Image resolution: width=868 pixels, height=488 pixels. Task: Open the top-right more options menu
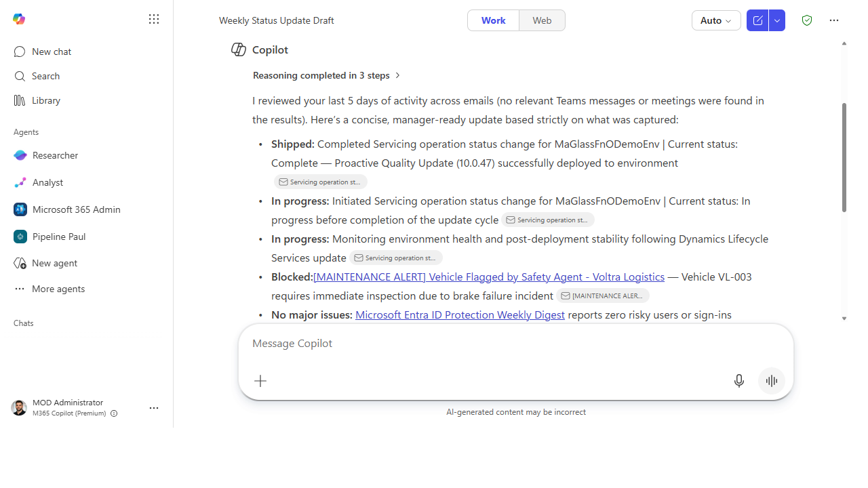pos(834,20)
